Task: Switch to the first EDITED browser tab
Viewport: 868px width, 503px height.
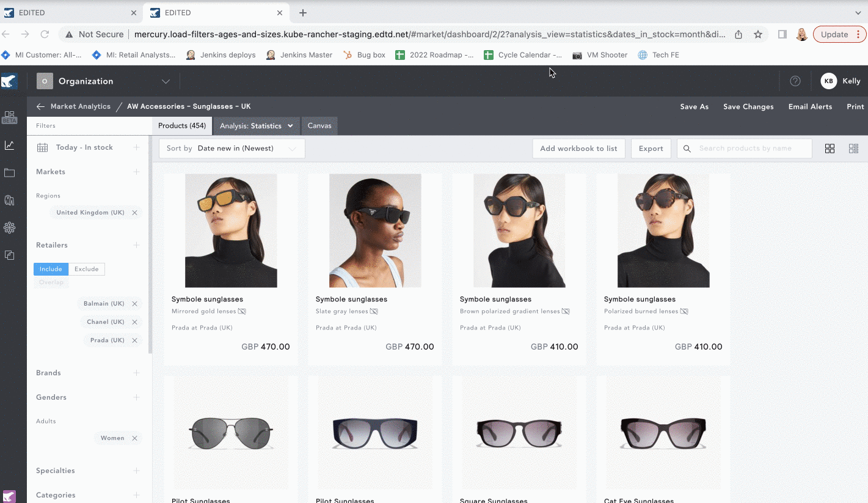Action: pyautogui.click(x=70, y=13)
